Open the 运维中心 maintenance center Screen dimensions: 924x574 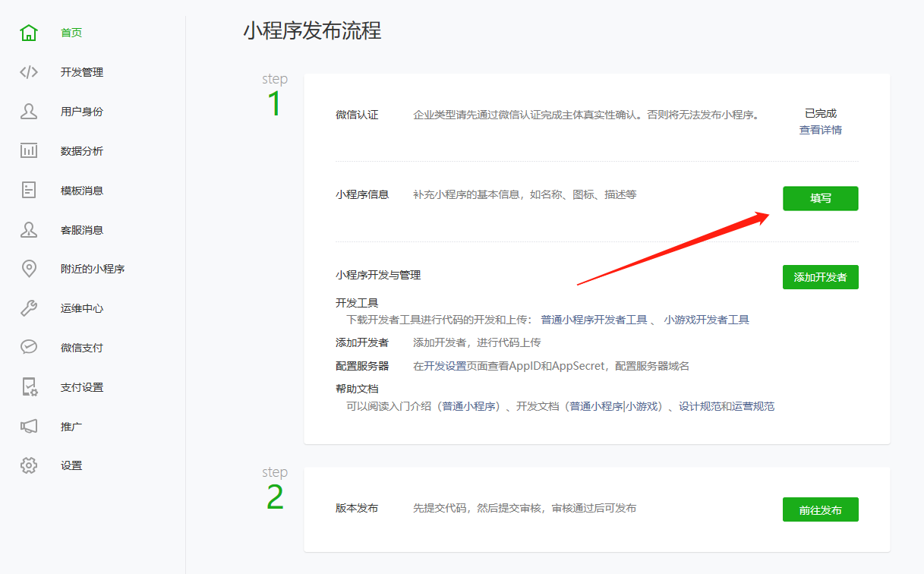tap(29, 307)
